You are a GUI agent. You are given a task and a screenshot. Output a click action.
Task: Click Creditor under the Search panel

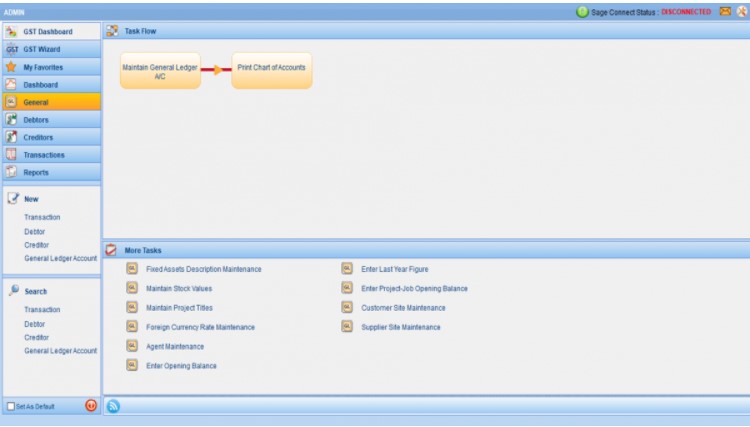tap(37, 338)
